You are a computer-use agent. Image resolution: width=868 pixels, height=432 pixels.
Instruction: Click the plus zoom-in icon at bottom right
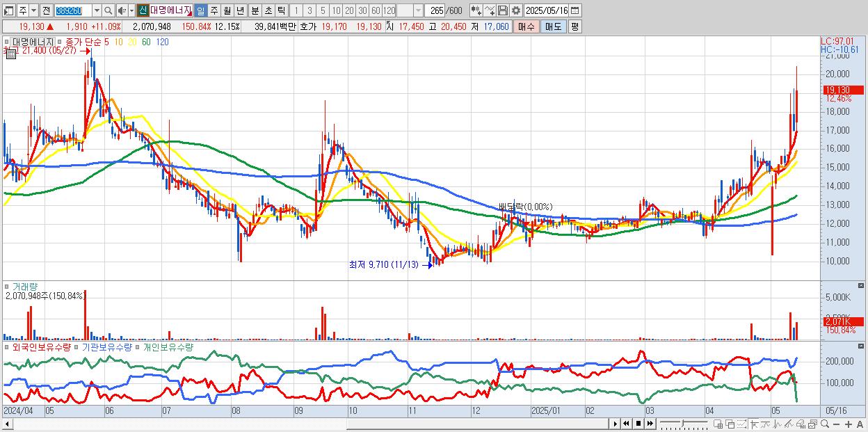click(849, 424)
